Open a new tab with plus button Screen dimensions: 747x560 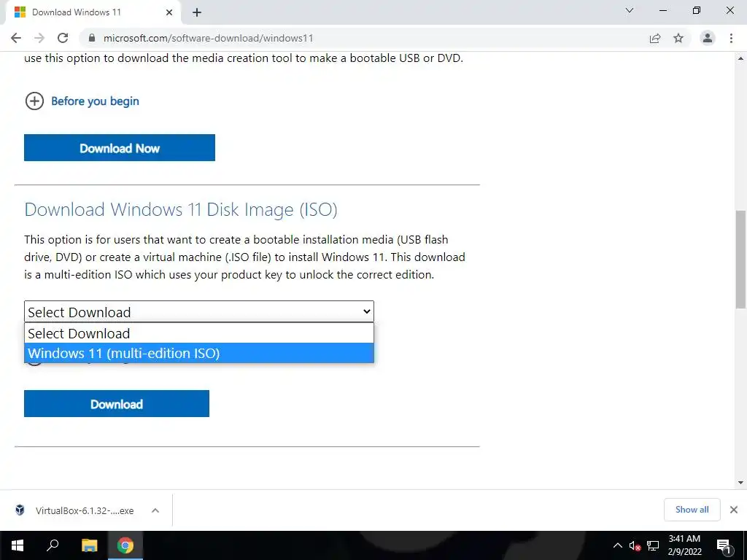pyautogui.click(x=197, y=13)
